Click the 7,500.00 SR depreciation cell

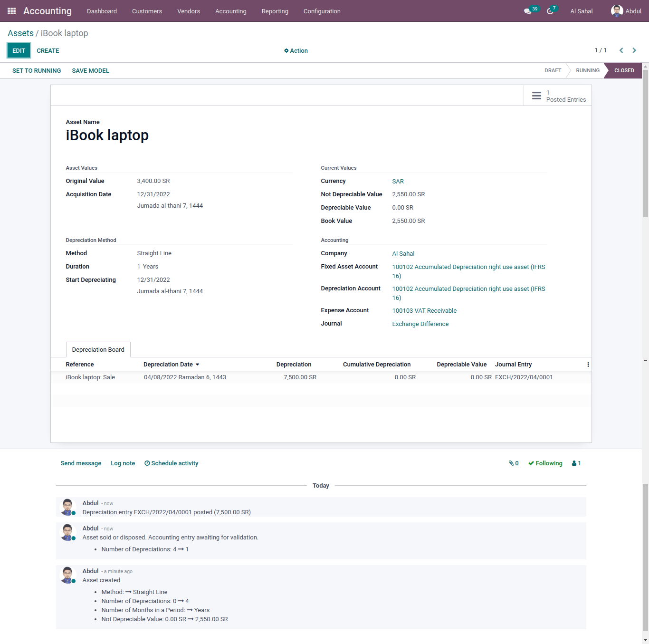(300, 377)
